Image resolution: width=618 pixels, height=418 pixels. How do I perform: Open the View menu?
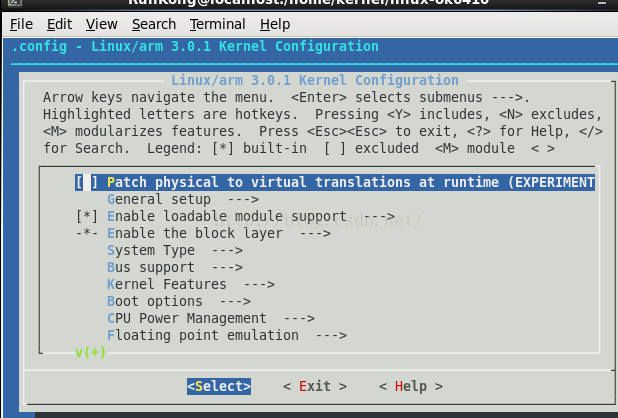click(x=102, y=24)
